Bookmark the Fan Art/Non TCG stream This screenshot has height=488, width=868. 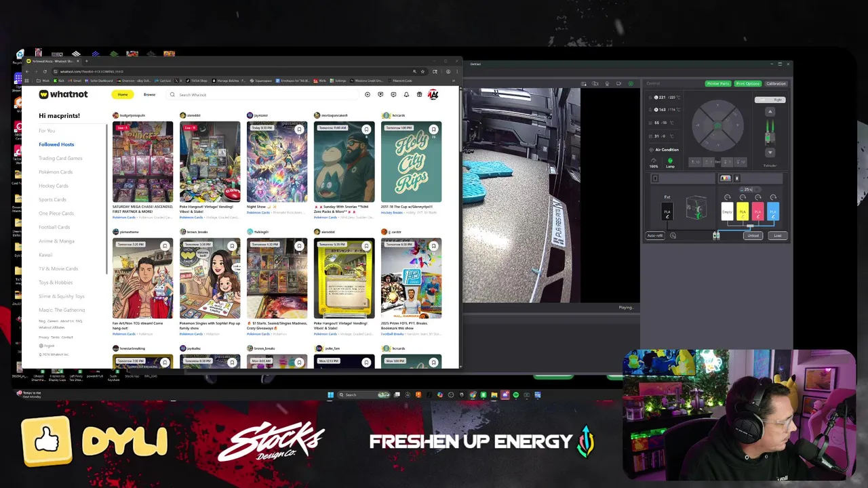165,246
